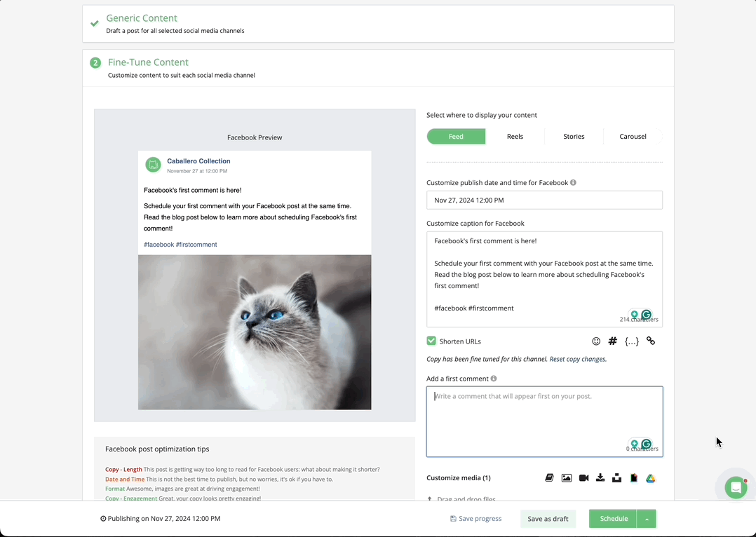Open the Schedule button dropdown arrow
This screenshot has height=537, width=756.
[646, 519]
